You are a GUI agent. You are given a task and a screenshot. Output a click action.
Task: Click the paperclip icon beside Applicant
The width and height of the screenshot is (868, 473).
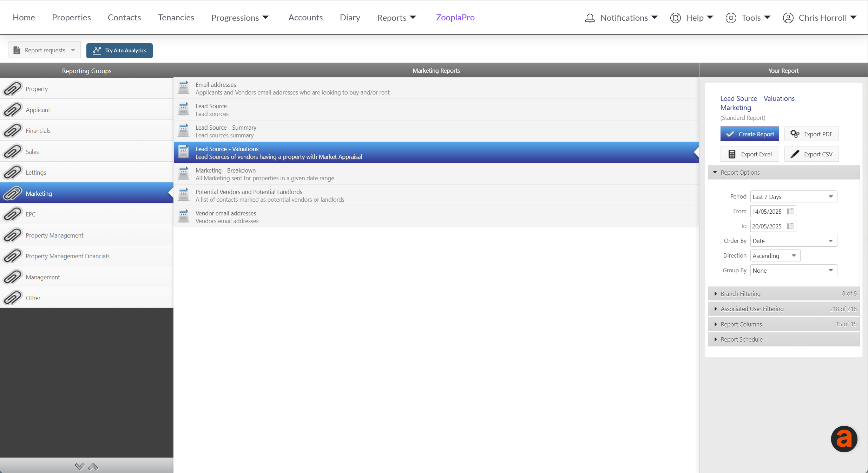[x=13, y=110]
